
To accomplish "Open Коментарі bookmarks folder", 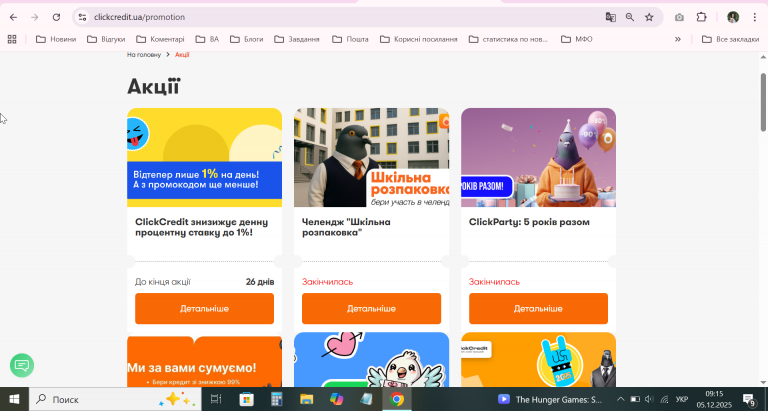I will [161, 39].
